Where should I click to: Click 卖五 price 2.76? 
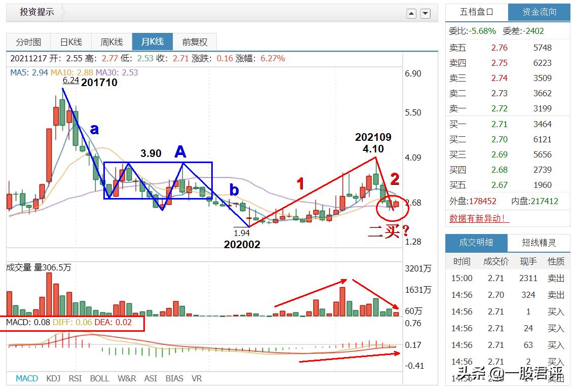[500, 48]
